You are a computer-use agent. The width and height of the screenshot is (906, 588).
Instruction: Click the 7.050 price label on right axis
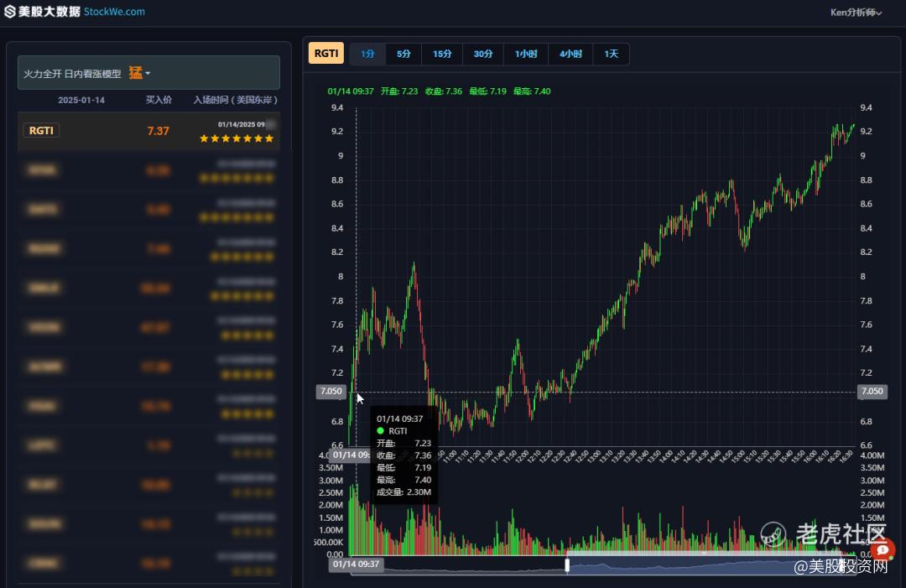point(872,391)
